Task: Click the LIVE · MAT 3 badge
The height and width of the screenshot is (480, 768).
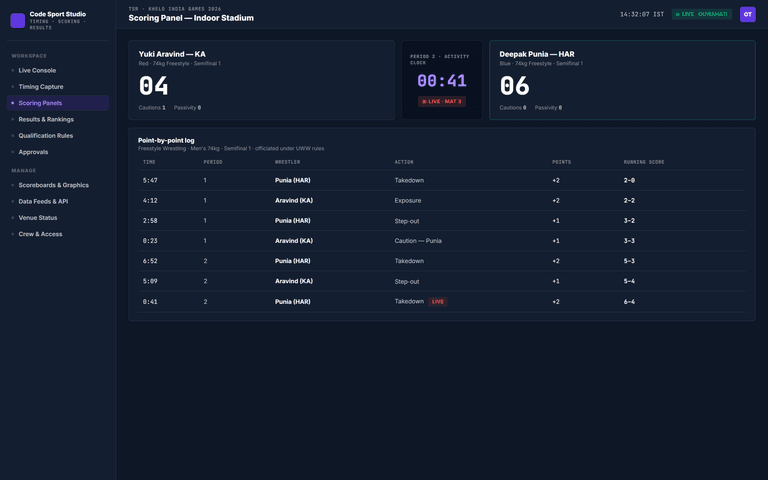Action: point(441,101)
